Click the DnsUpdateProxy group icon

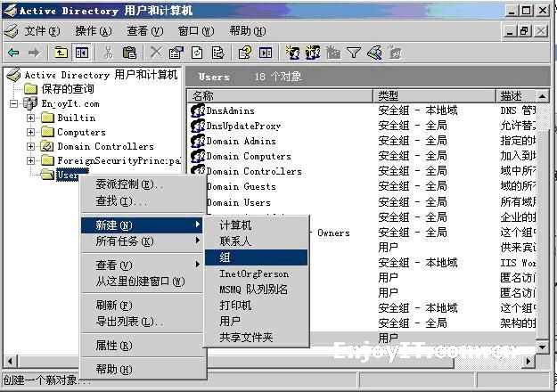198,126
